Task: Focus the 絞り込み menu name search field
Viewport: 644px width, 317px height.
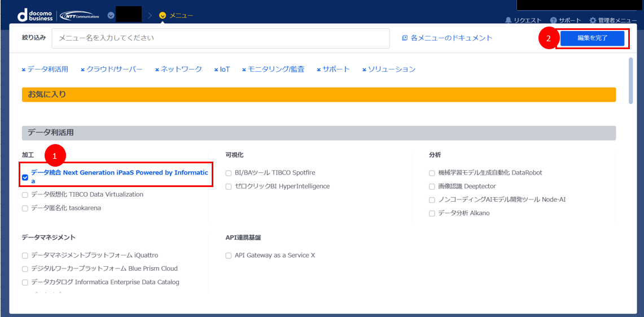Action: 220,38
